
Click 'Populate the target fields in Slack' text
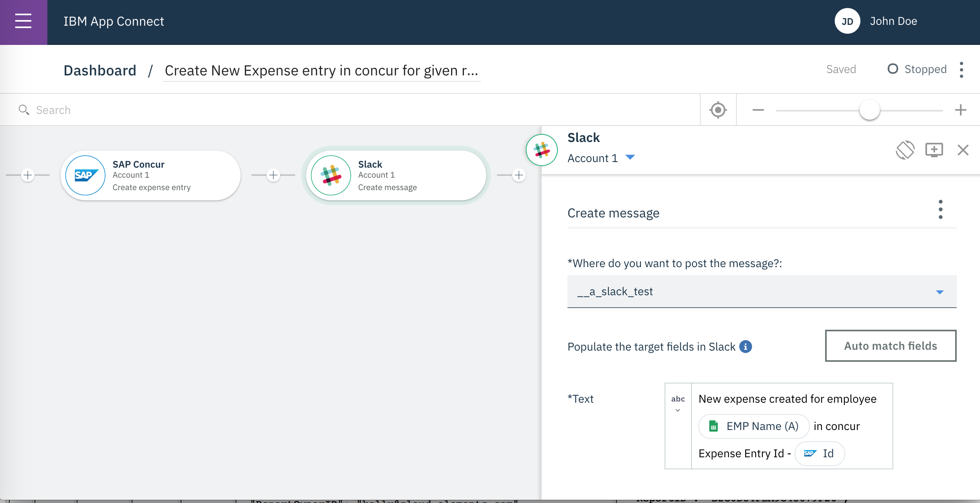click(651, 347)
